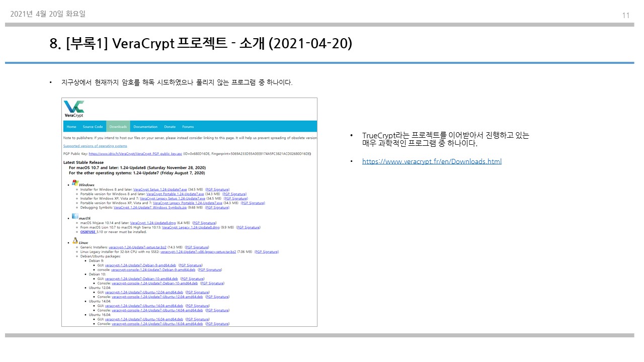Download the Ubuntu-16.04 GUI amd64.deb
The image size is (644, 362).
coord(144,319)
